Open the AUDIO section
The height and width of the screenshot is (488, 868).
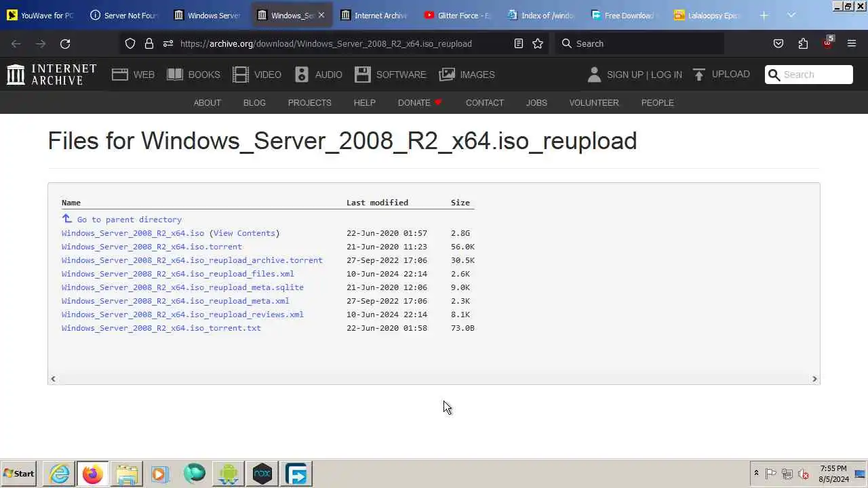(318, 75)
